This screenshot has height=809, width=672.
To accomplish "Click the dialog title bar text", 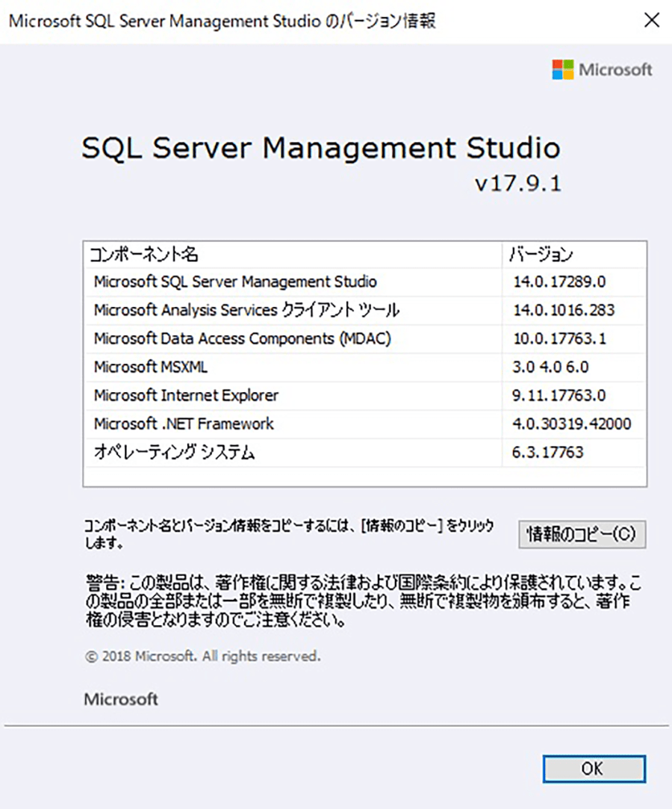I will [x=223, y=21].
